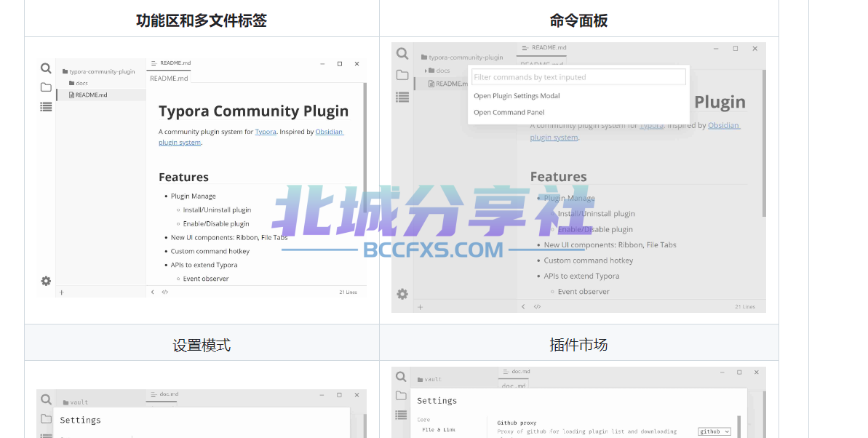Open the folder icon in the 功能区和多文件标签 screenshot
This screenshot has height=438, width=868.
click(x=46, y=87)
